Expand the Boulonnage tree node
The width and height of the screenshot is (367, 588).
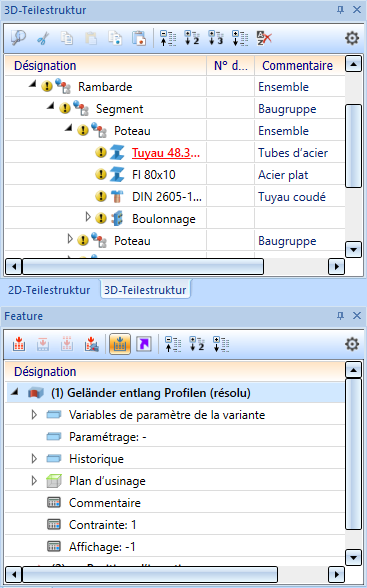pos(88,217)
